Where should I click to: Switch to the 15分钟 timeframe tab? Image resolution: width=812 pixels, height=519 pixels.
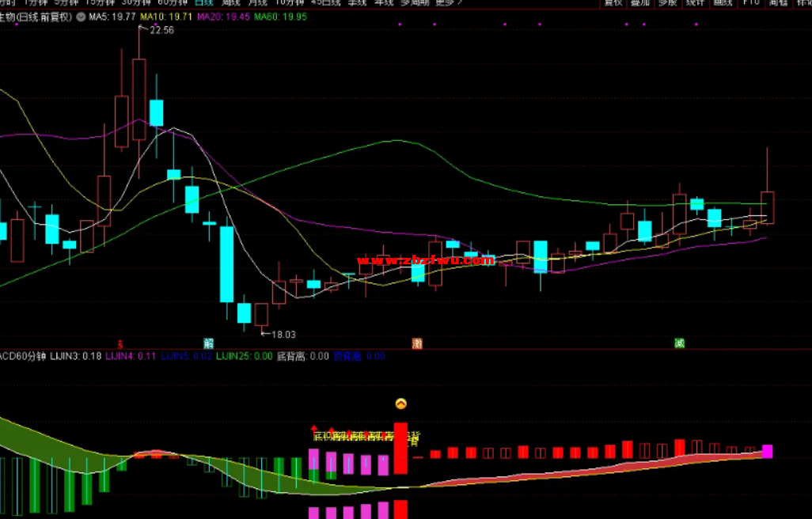coord(100,2)
